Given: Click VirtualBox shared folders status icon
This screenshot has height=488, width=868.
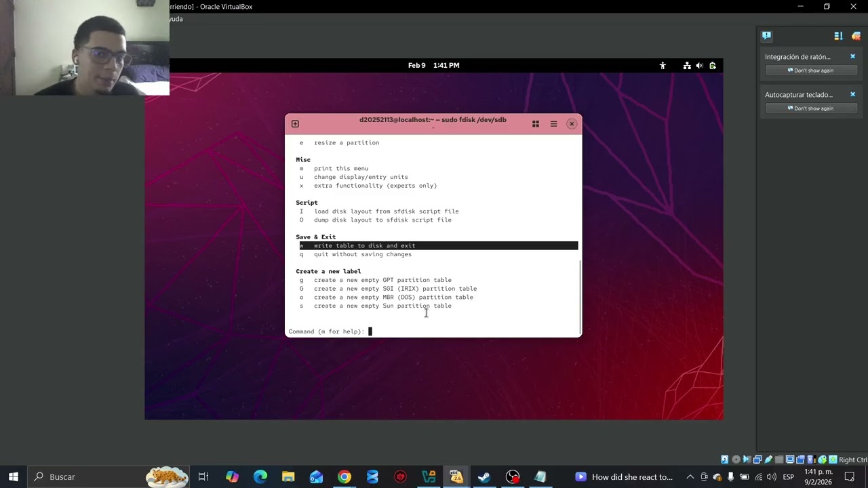Looking at the screenshot, I should pos(779,460).
